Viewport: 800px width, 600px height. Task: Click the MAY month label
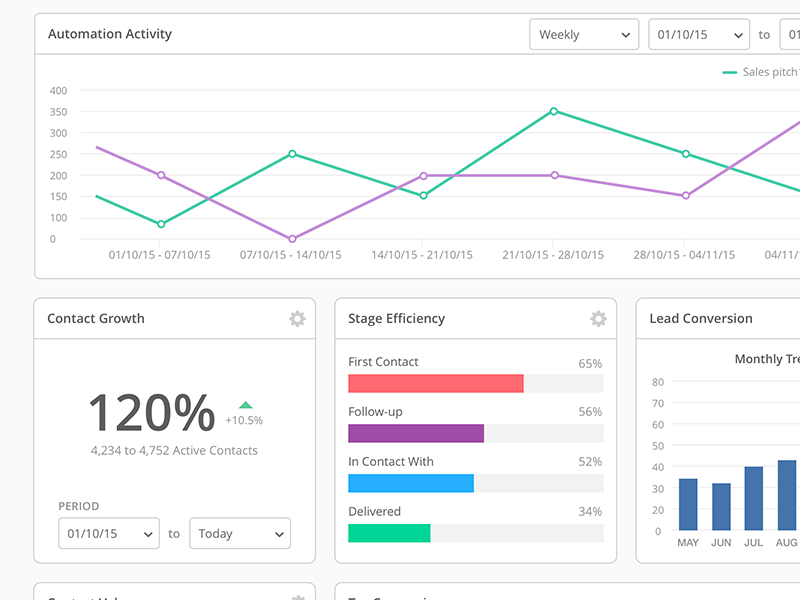point(688,543)
